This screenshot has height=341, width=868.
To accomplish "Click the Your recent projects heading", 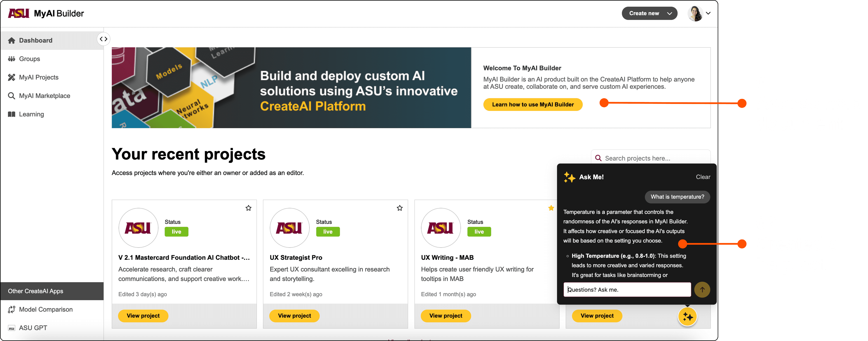I will (189, 154).
